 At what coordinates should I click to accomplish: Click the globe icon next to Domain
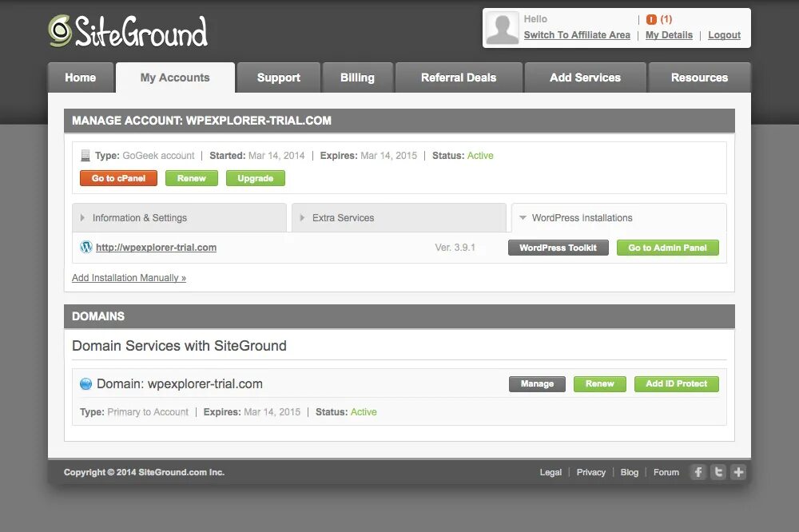click(x=85, y=383)
